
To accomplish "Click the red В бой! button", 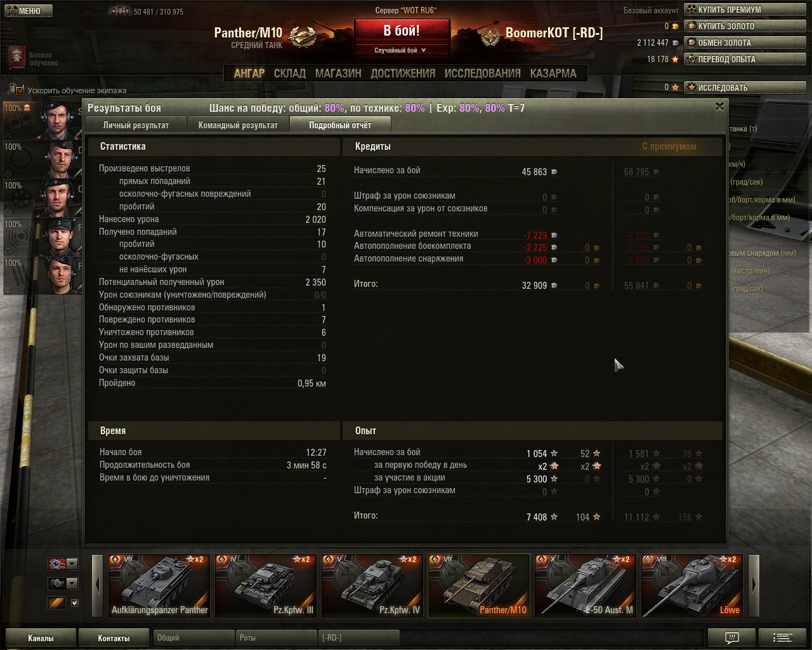I will [x=402, y=30].
